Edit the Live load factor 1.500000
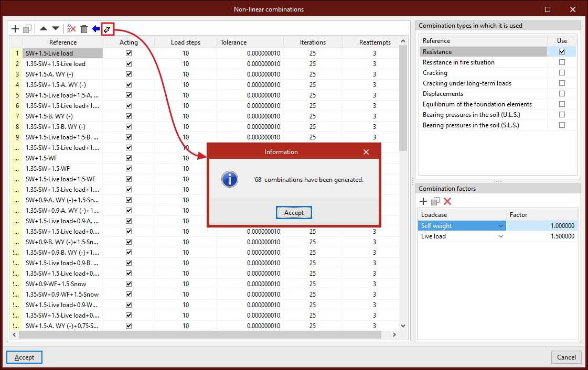 tap(542, 236)
